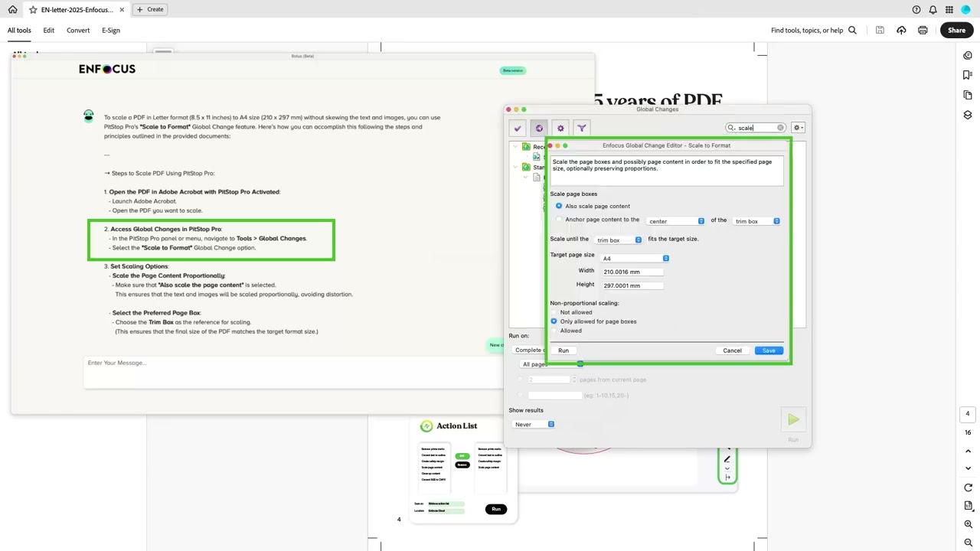Open the Show results 'Never' dropdown
Image resolution: width=980 pixels, height=551 pixels.
pos(534,424)
